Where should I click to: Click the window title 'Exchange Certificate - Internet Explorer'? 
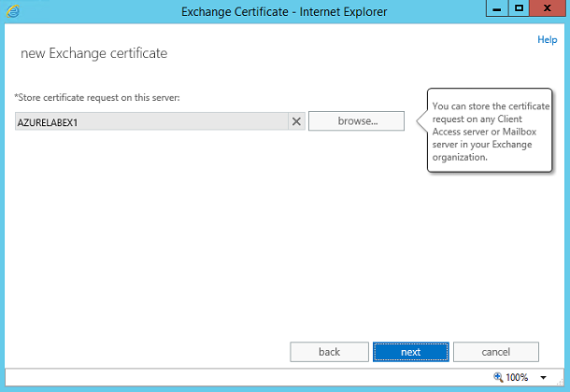point(284,11)
